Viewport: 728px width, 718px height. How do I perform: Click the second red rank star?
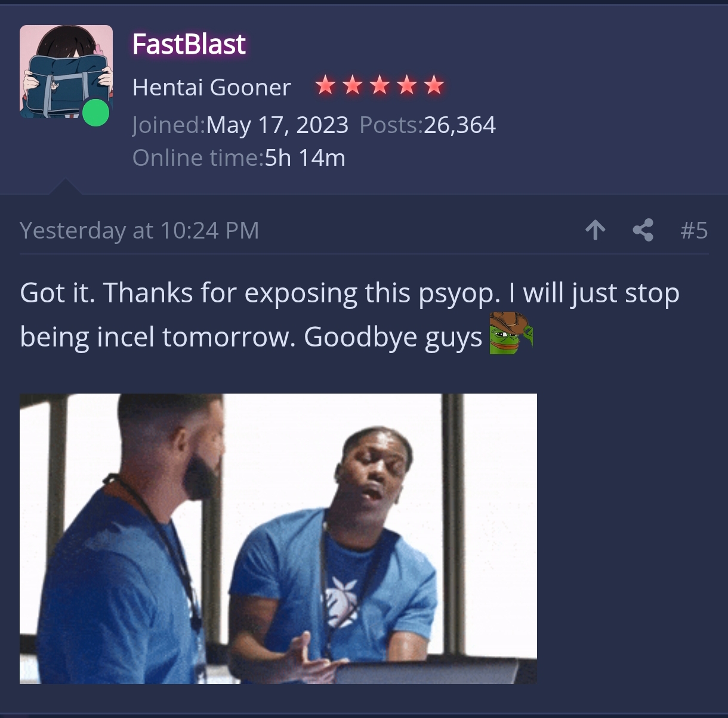(353, 85)
